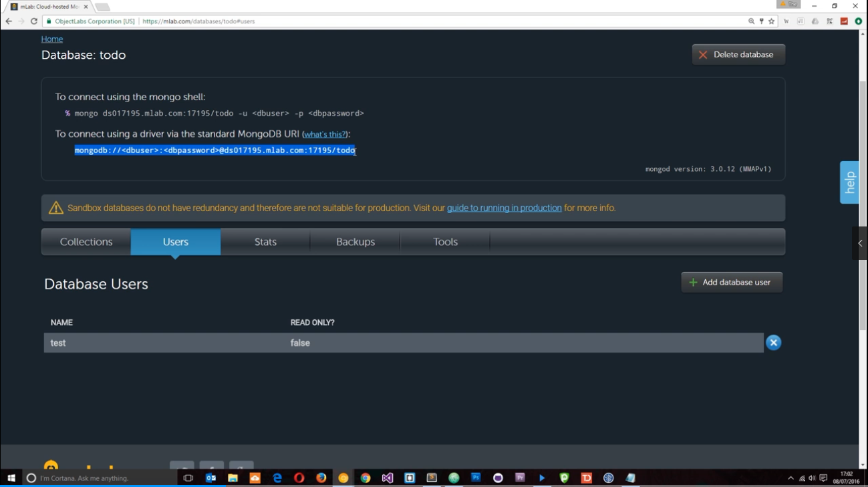Click the sandbox warning triangle icon
This screenshot has width=868, height=487.
56,208
